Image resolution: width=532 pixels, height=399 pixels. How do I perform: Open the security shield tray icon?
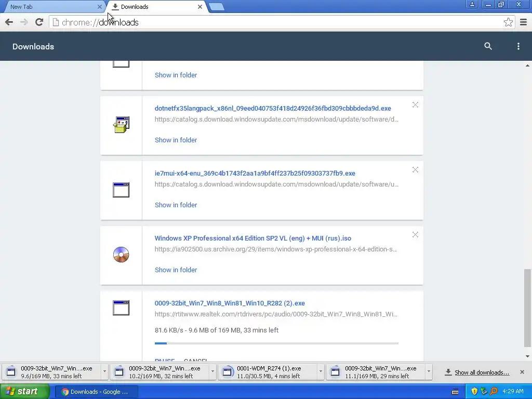474,391
